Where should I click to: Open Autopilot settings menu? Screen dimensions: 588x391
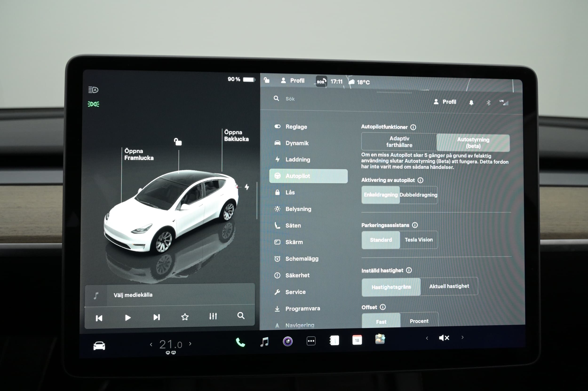coord(308,176)
